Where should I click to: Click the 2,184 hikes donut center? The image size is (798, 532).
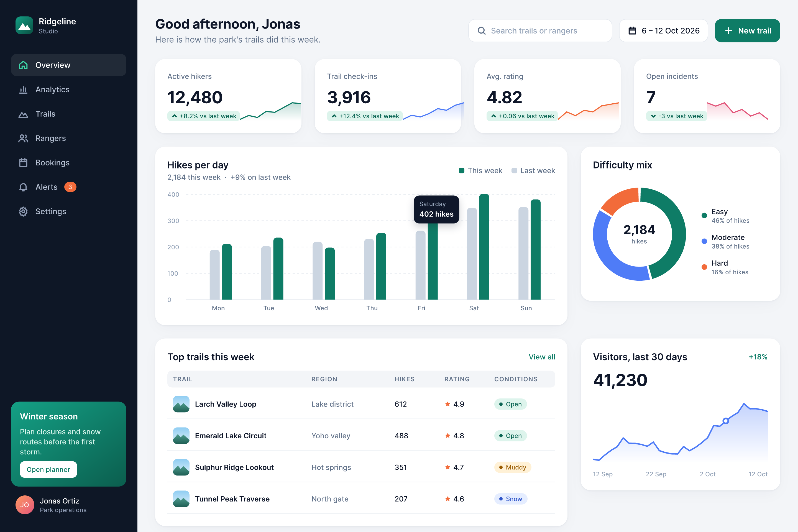[639, 234]
